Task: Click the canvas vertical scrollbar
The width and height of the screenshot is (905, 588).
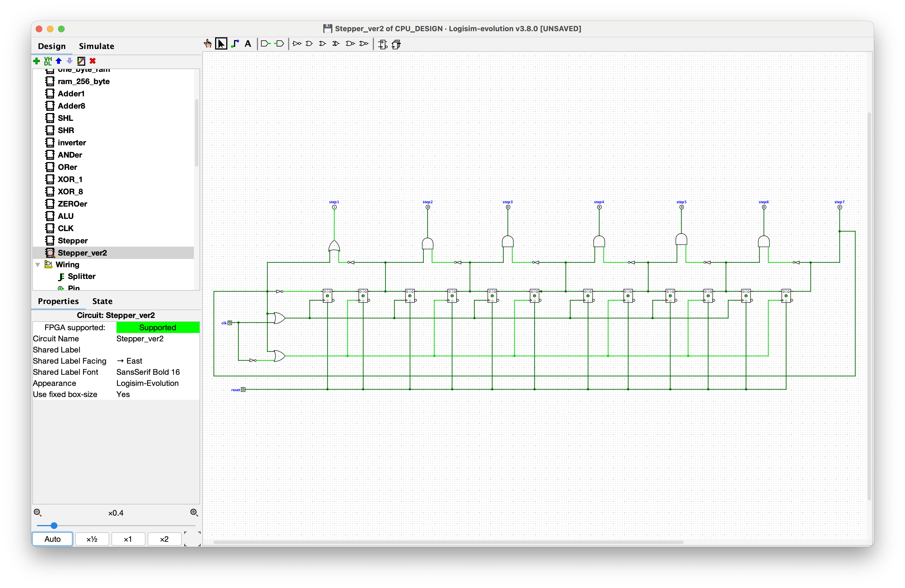Action: 869,306
